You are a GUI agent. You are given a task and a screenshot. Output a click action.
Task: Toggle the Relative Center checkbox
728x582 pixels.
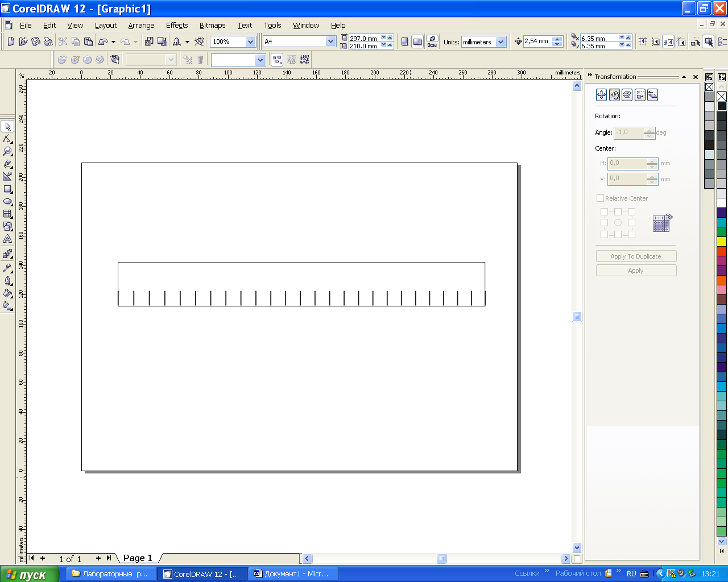[x=600, y=198]
